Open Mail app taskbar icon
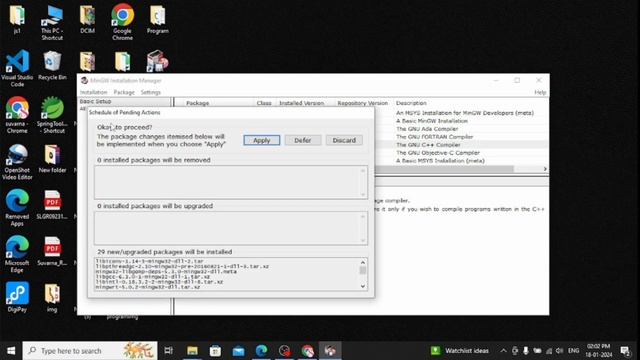 [238, 351]
